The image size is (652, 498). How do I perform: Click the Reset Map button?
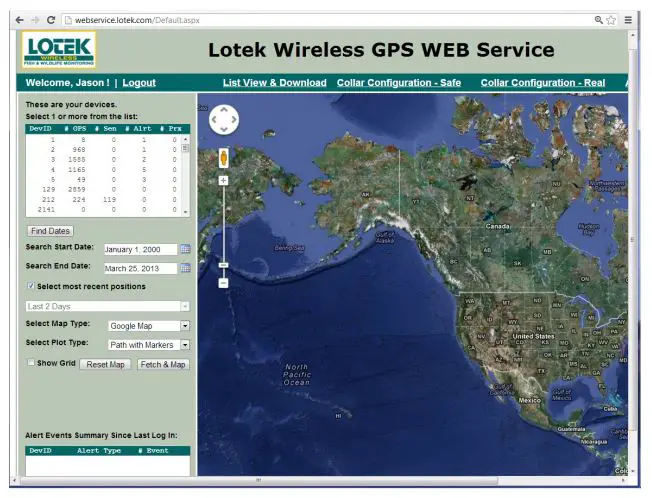[x=105, y=365]
